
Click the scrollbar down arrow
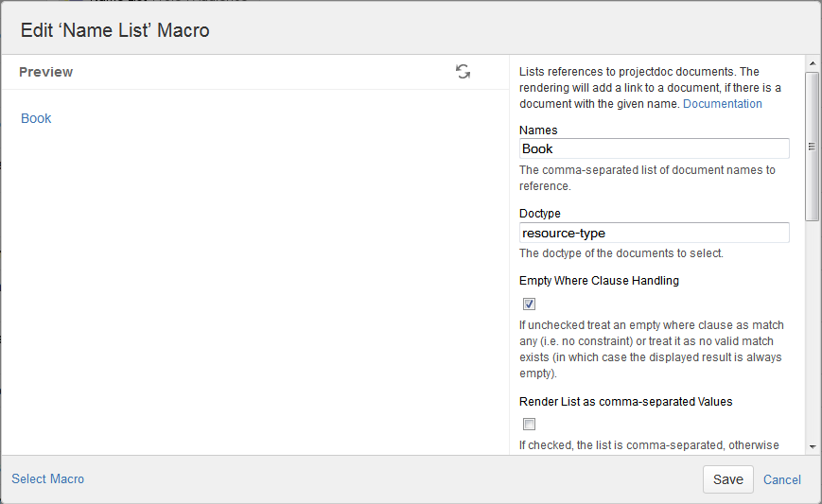[x=812, y=445]
